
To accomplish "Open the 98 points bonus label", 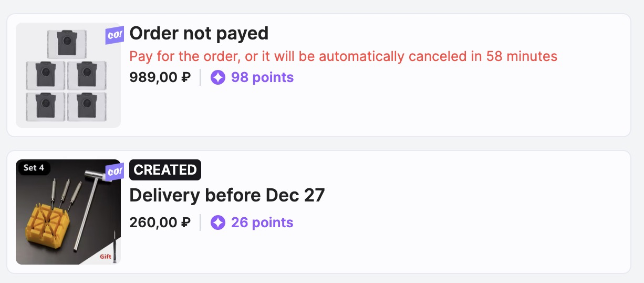I will (x=262, y=78).
